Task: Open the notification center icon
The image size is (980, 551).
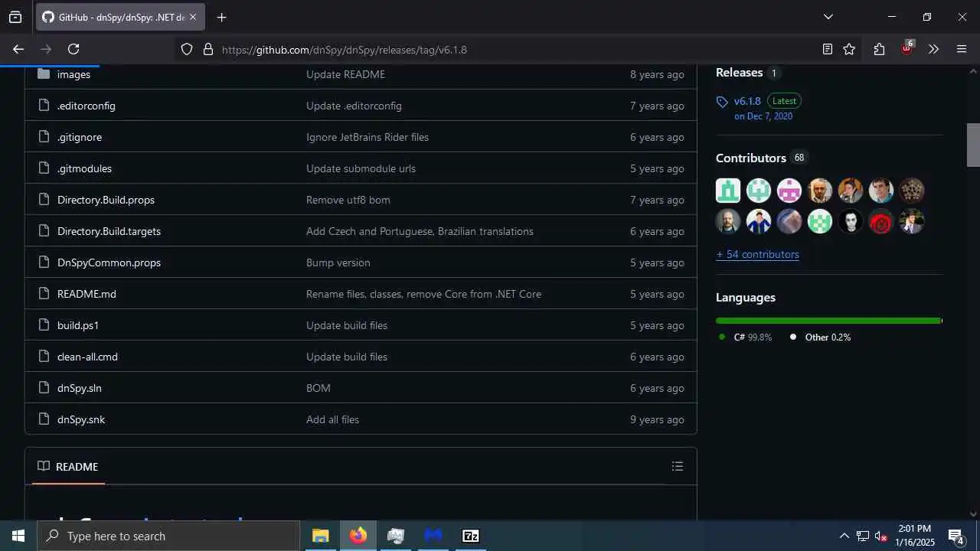Action: click(956, 536)
